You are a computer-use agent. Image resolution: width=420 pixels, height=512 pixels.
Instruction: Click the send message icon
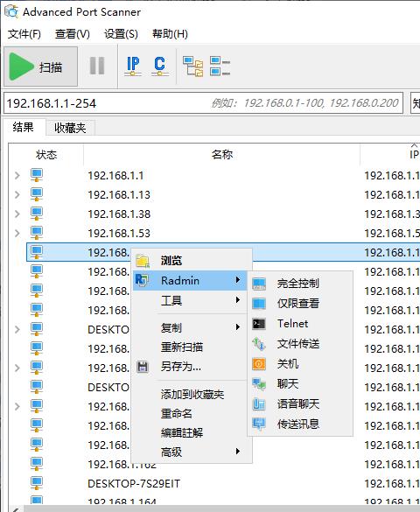(x=259, y=424)
